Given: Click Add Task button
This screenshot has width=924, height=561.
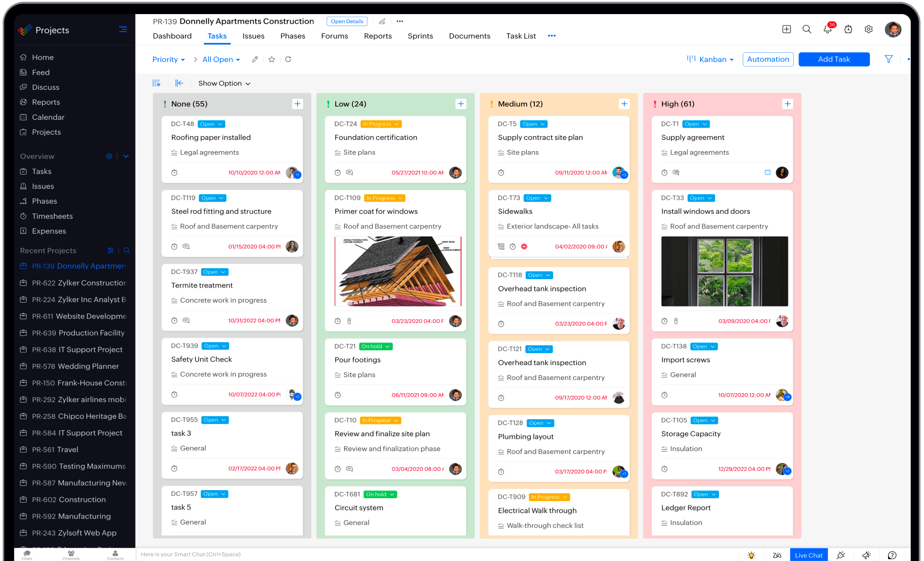Looking at the screenshot, I should (833, 59).
